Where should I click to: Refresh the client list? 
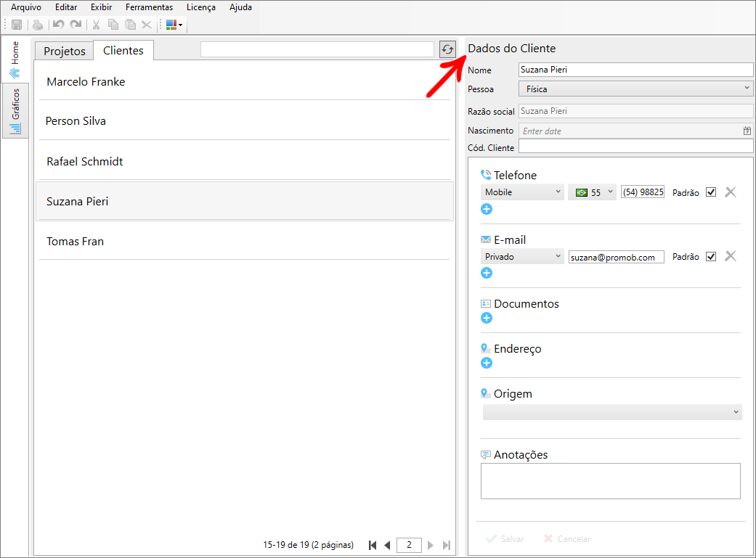447,49
